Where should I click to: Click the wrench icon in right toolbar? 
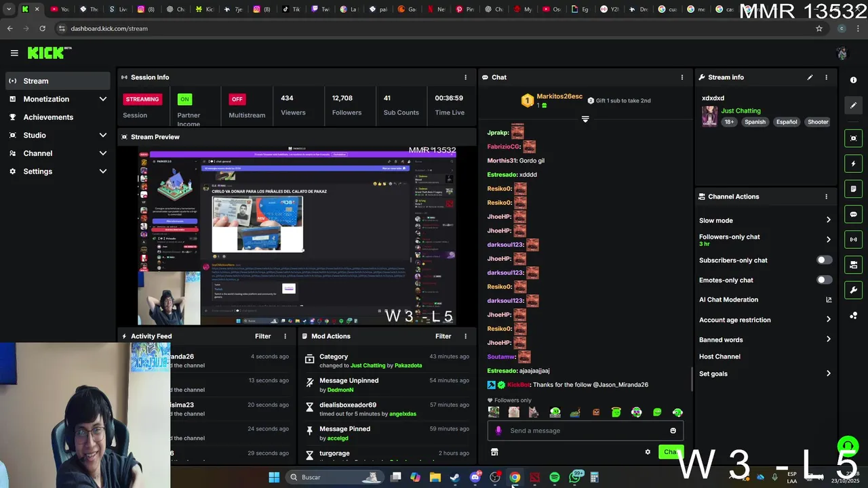[x=853, y=290]
